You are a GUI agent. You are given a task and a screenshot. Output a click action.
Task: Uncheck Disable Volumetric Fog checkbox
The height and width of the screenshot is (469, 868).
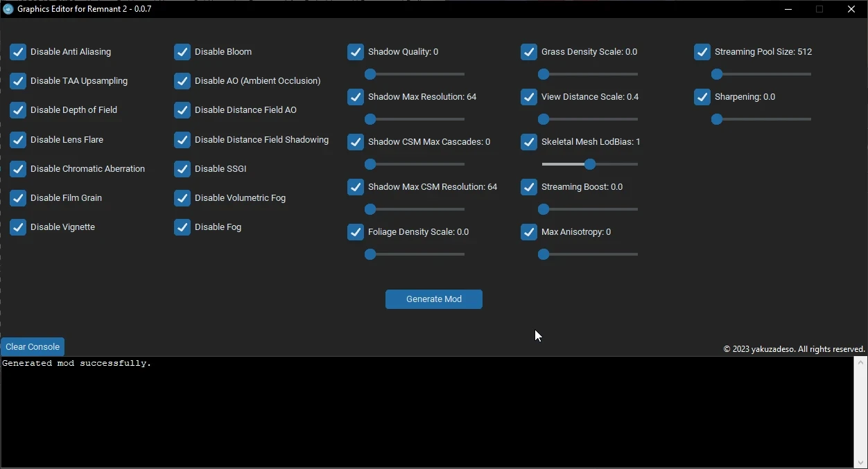tap(182, 198)
